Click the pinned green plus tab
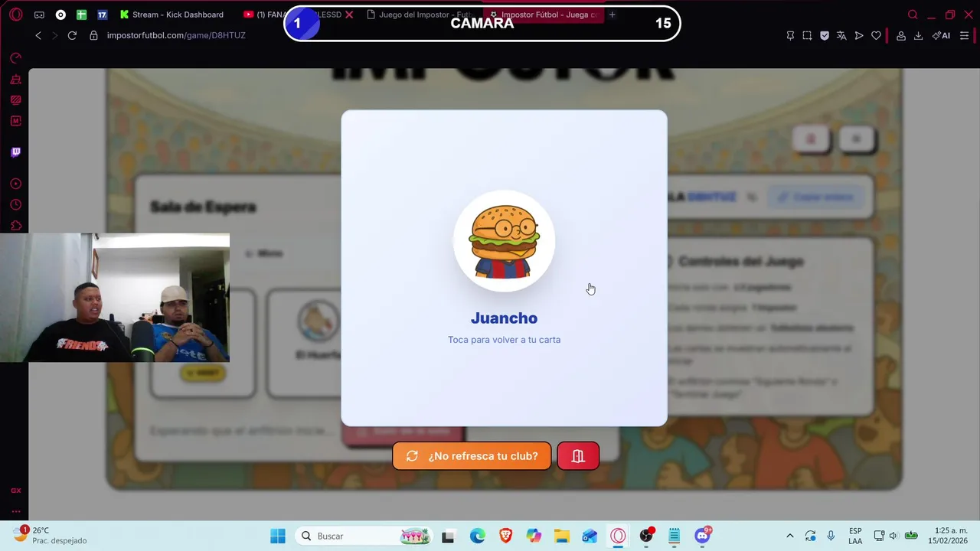Screen dimensions: 980x551 pos(81,15)
